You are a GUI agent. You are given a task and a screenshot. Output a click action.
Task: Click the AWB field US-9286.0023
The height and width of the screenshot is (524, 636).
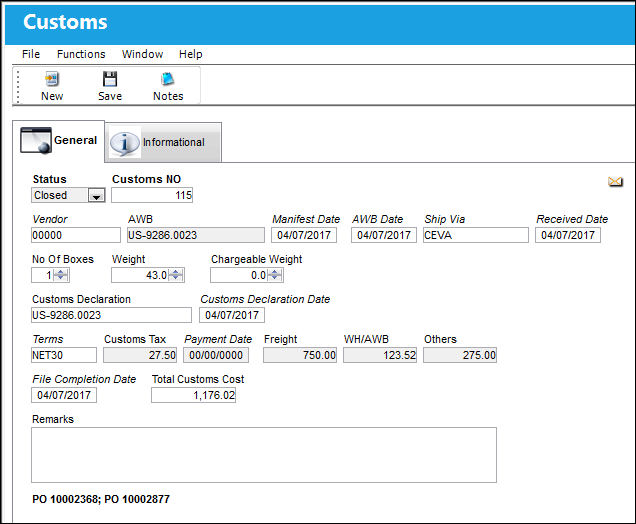click(196, 235)
